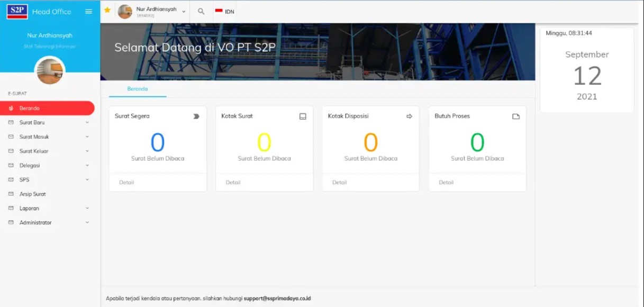The height and width of the screenshot is (307, 644).
Task: Click the S2P logo
Action: pos(17,11)
